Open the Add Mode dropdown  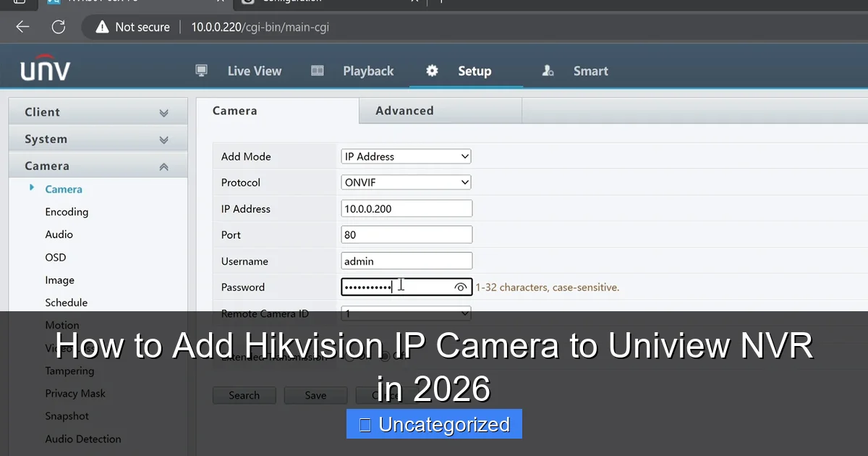405,156
